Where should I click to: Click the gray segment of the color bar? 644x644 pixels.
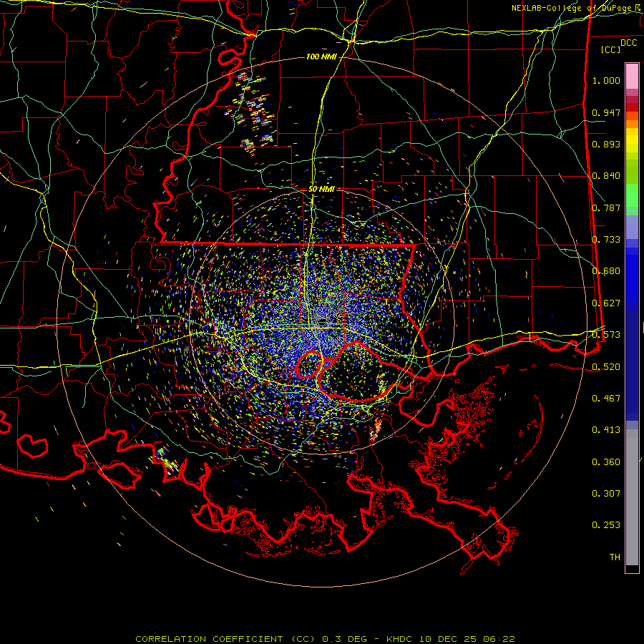[632, 497]
